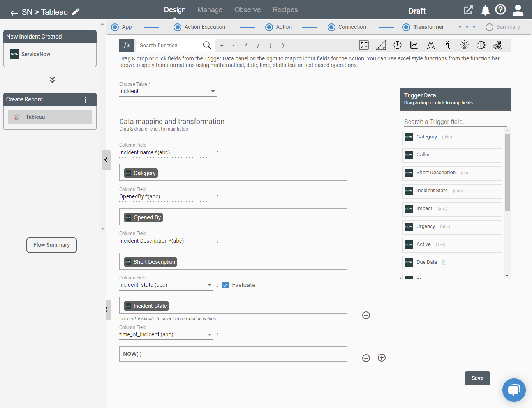Open text functions letter A icon
532x408 pixels.
[x=431, y=45]
